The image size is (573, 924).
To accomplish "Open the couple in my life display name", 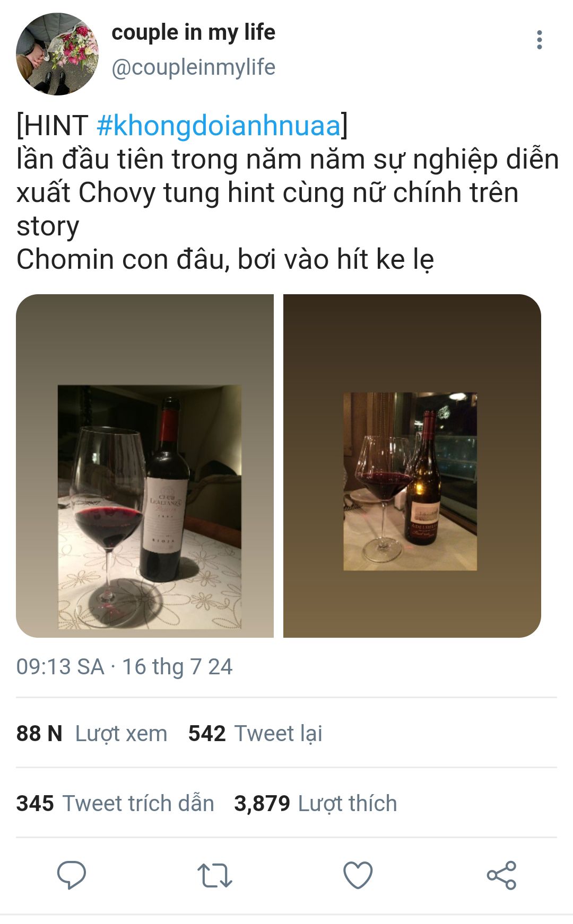I will click(193, 32).
